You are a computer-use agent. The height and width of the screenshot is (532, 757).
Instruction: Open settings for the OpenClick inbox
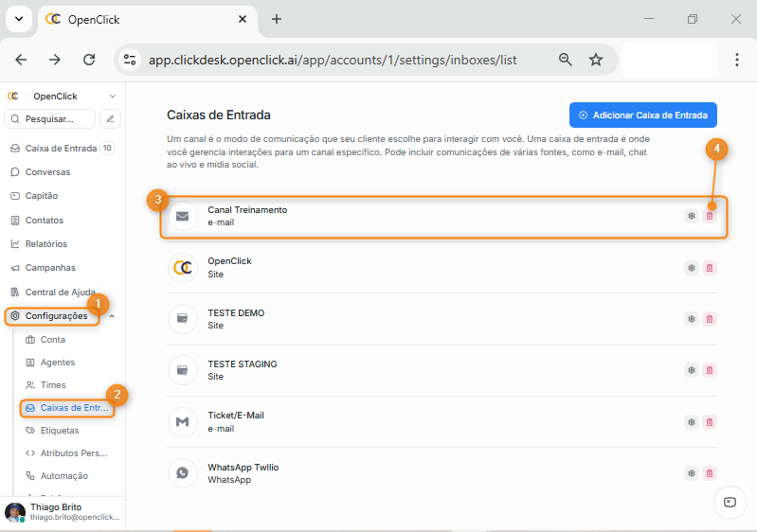coord(692,268)
